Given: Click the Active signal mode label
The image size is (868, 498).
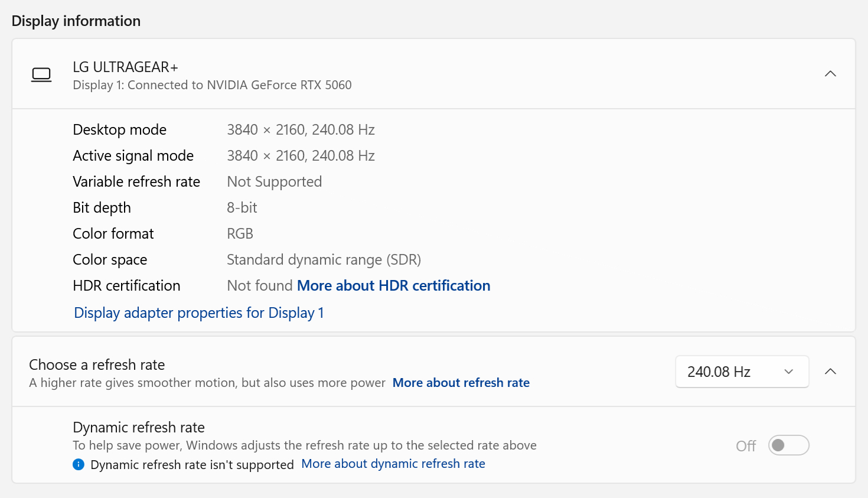Looking at the screenshot, I should coord(133,156).
